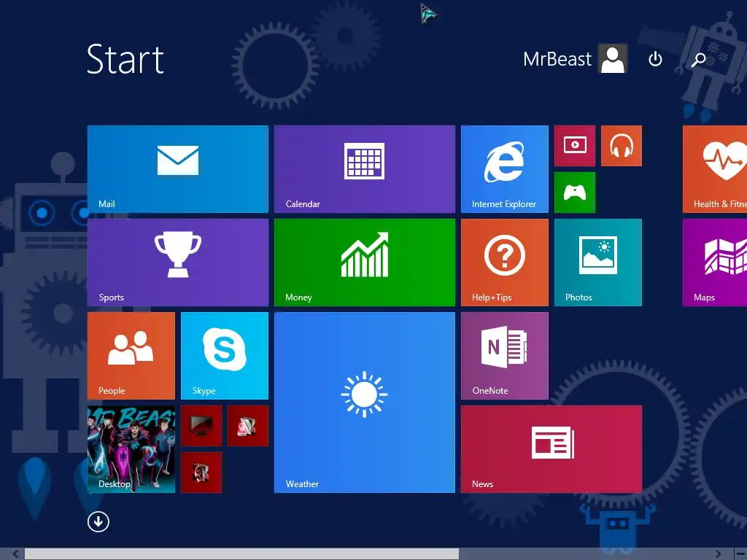Image resolution: width=747 pixels, height=560 pixels.
Task: Open the Help+Tips tile
Action: pos(505,262)
